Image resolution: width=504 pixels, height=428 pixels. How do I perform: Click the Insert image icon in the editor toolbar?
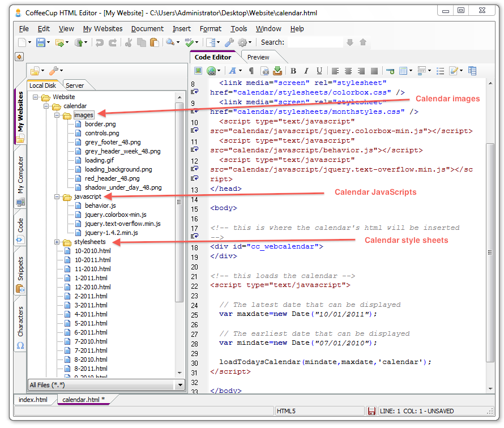click(198, 71)
